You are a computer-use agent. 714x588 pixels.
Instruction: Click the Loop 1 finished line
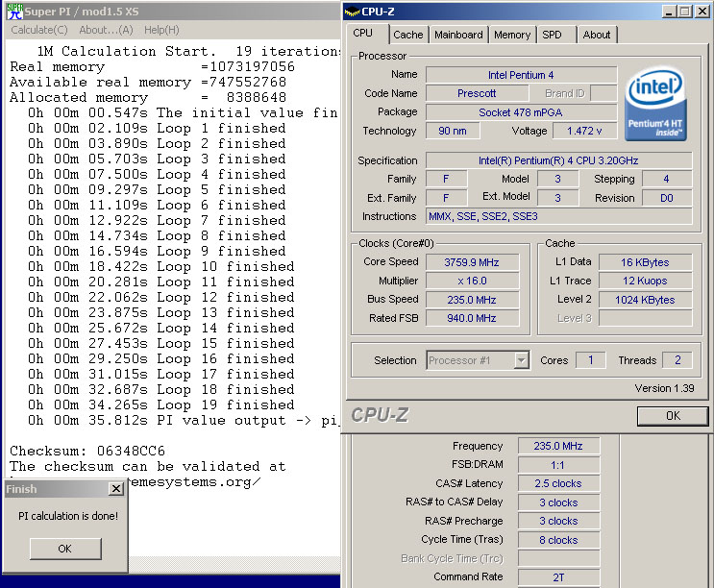157,128
